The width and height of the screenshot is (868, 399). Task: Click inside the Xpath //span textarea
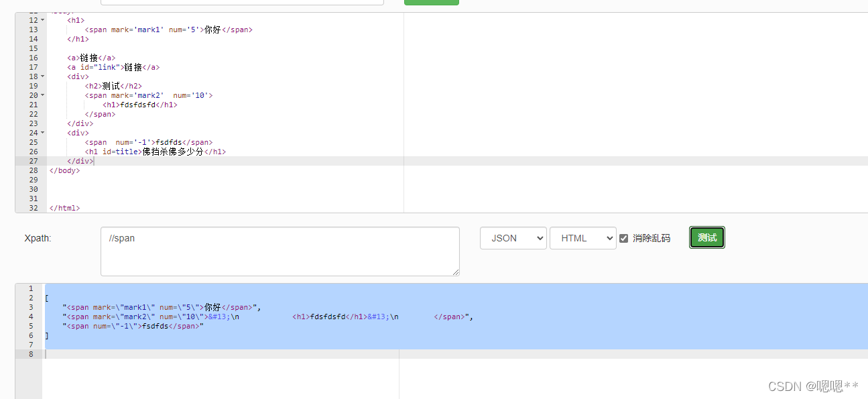(x=280, y=251)
